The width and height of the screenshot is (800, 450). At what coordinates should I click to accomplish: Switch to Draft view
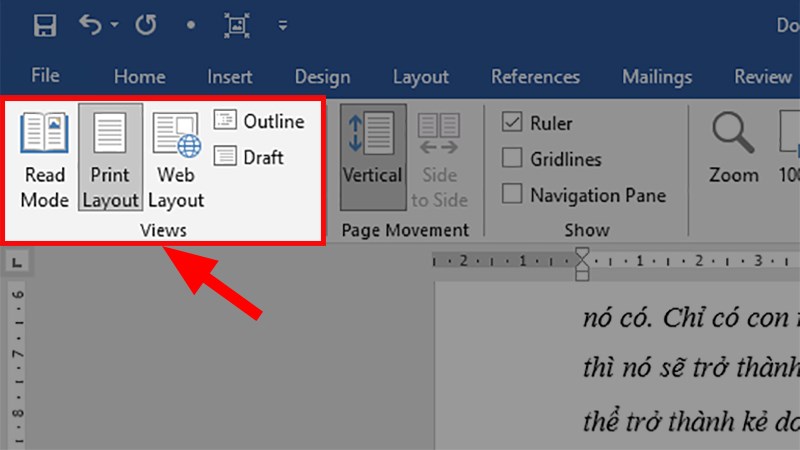(250, 157)
